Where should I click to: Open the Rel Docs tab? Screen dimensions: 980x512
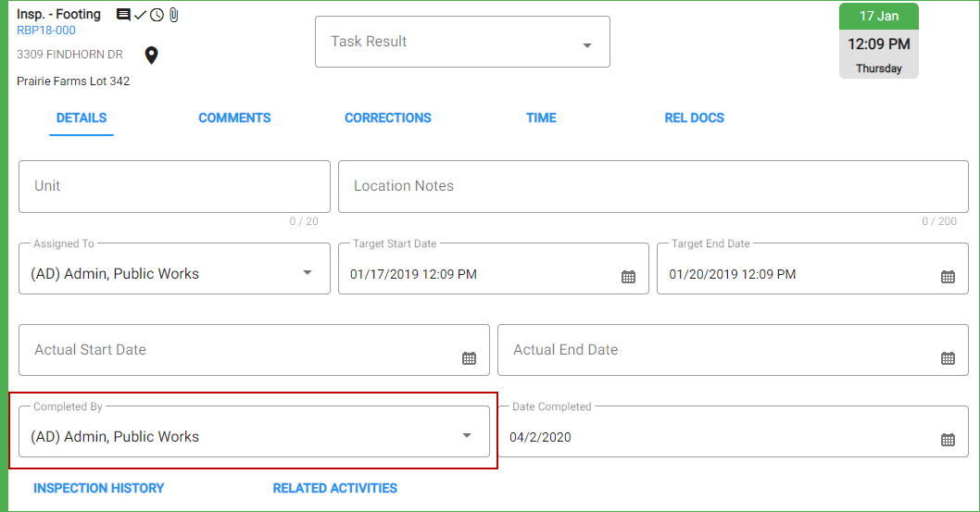click(x=694, y=118)
